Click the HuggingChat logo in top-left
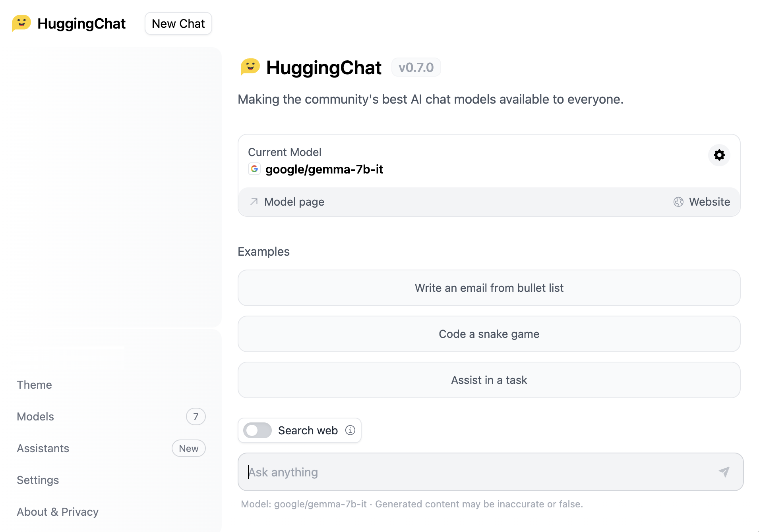 [x=21, y=23]
